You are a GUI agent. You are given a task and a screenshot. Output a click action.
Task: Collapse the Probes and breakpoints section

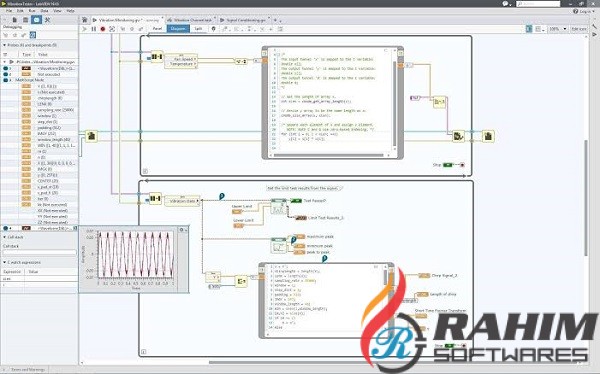pos(5,45)
